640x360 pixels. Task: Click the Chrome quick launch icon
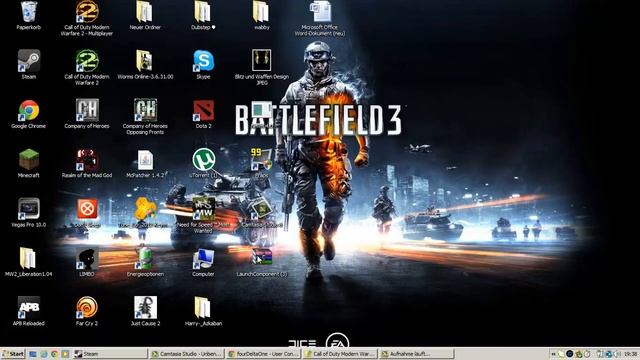[x=54, y=354]
